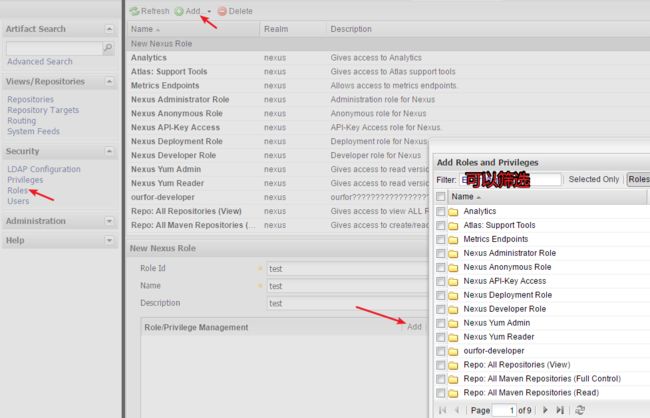650x418 pixels.
Task: Open the Add role dropdown
Action: (x=209, y=11)
